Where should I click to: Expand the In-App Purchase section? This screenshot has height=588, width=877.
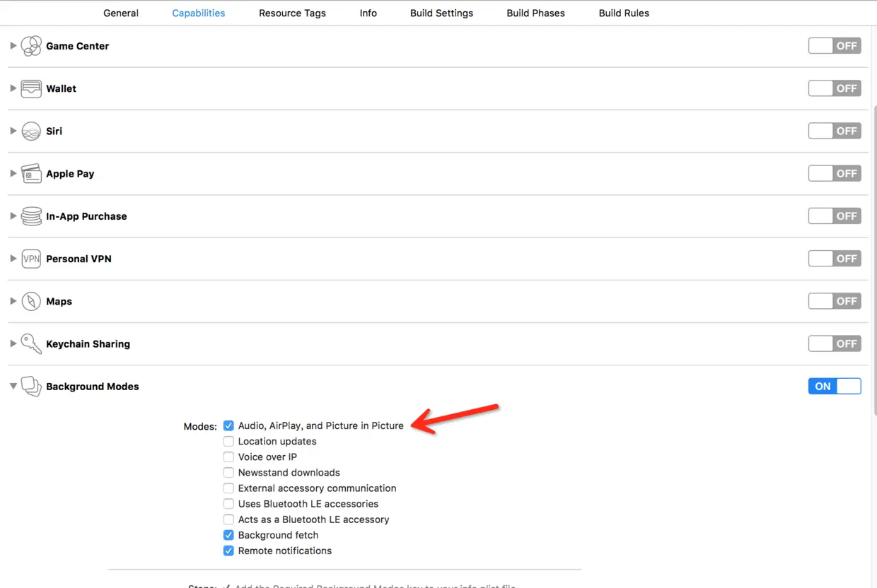click(13, 216)
